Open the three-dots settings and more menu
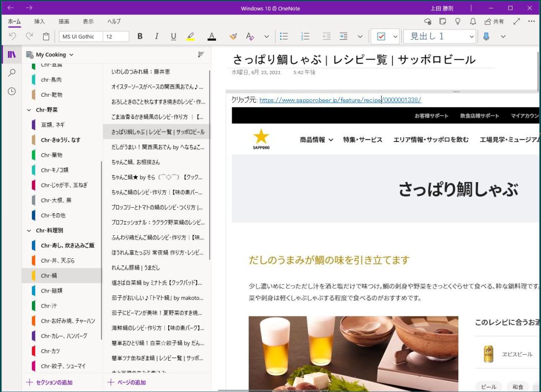 coord(531,21)
